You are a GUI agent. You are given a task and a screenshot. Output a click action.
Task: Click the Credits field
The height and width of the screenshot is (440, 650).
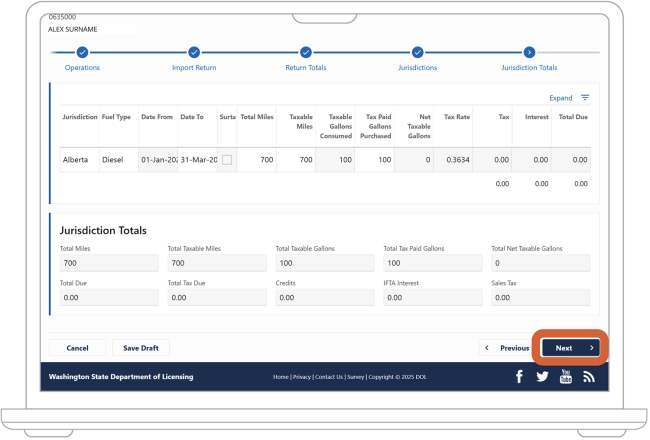click(325, 297)
